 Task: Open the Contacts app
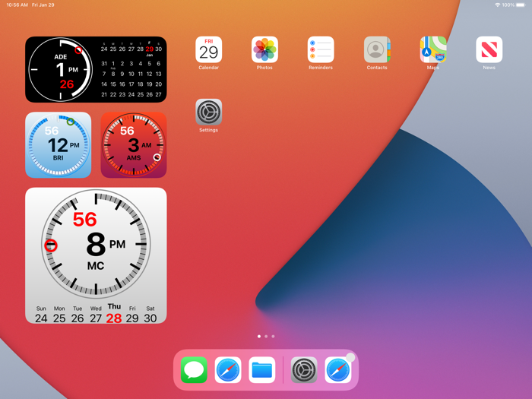[x=377, y=49]
